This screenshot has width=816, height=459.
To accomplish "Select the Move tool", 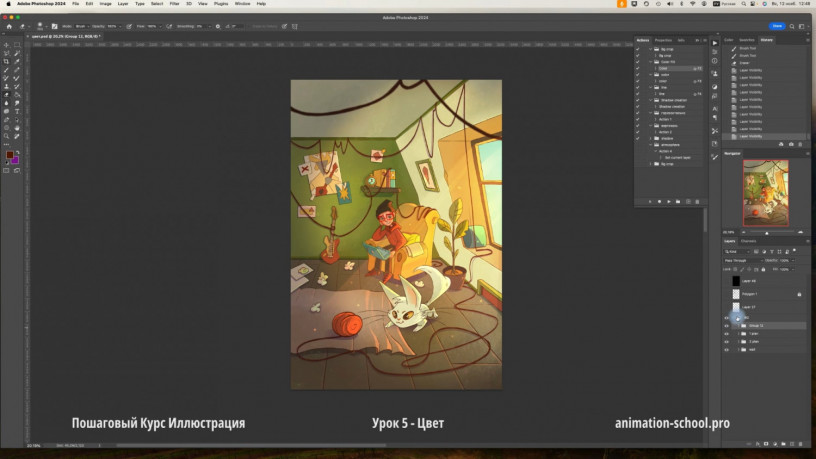I will coord(6,45).
